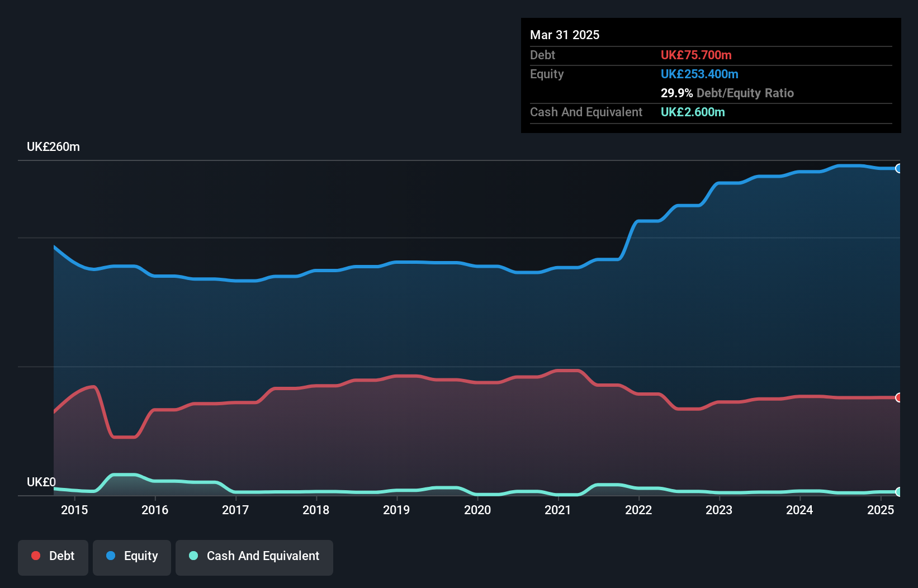Click the red Debt legend dot

pos(36,556)
